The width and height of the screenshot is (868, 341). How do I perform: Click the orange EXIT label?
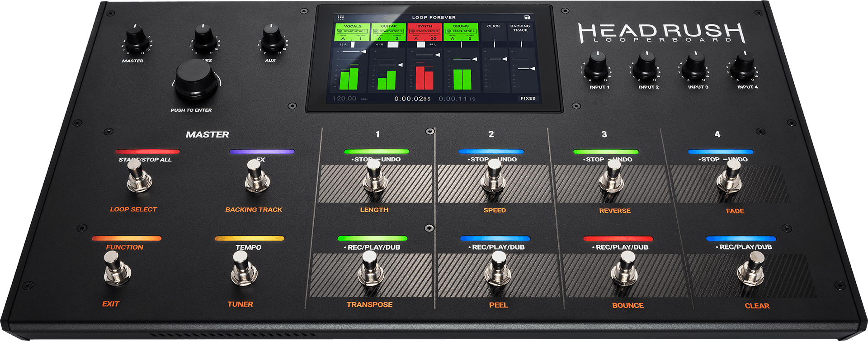point(110,304)
